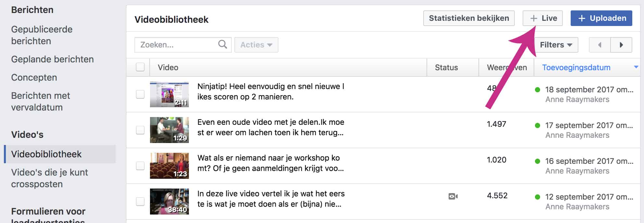Viewport: 644px width, 223px height.
Task: Click the search magnifier icon
Action: (223, 44)
